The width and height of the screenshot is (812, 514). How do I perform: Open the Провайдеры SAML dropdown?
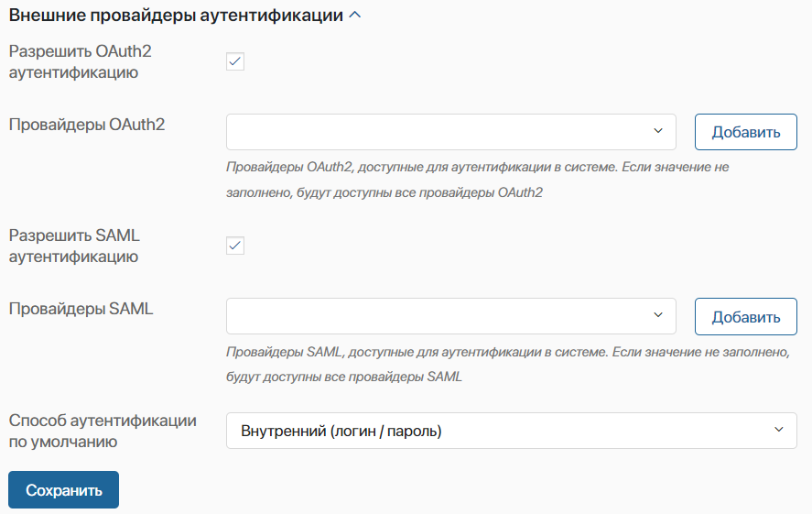(451, 316)
